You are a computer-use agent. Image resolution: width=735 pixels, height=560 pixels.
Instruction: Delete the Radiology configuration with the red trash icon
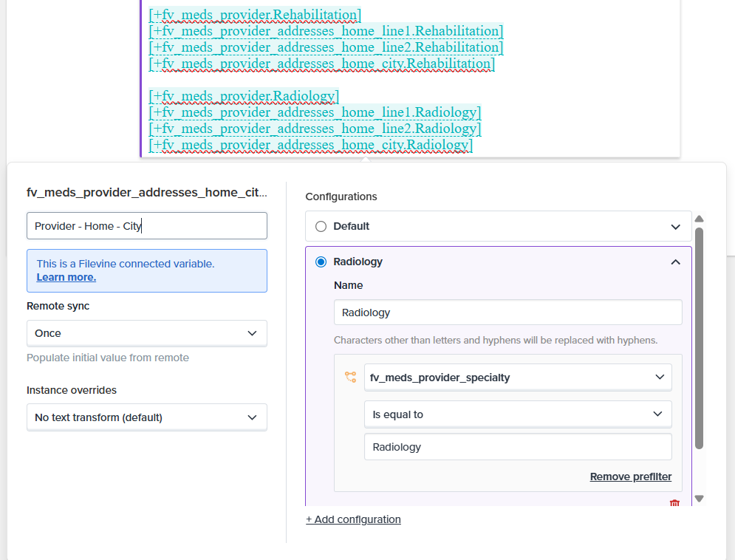[x=674, y=503]
